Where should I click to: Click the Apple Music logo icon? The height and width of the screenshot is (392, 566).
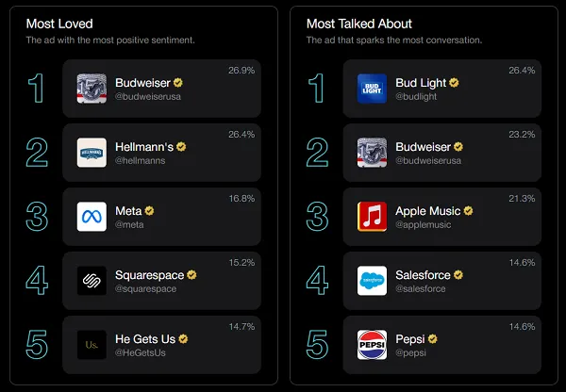(372, 217)
